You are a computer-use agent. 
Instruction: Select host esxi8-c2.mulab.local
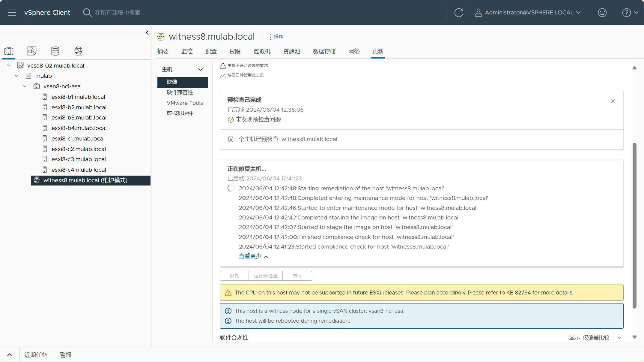tap(79, 149)
